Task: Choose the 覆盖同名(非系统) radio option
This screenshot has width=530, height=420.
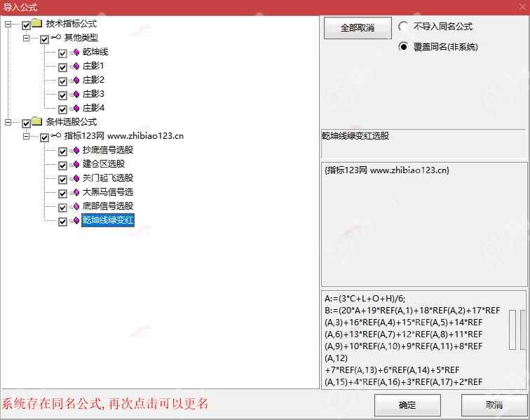Action: pyautogui.click(x=404, y=47)
